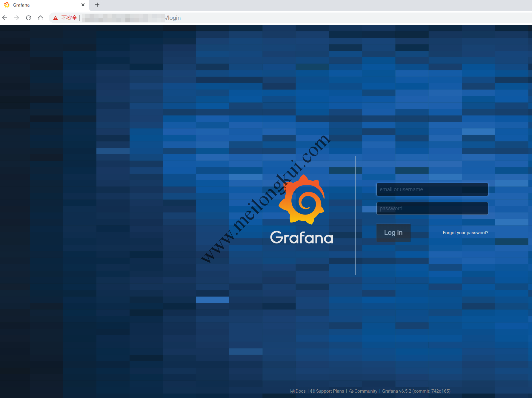Open the Support Plans footer link
532x398 pixels.
point(327,391)
